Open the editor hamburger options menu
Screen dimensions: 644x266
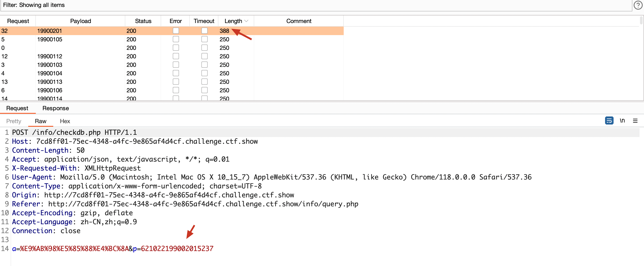[x=635, y=121]
